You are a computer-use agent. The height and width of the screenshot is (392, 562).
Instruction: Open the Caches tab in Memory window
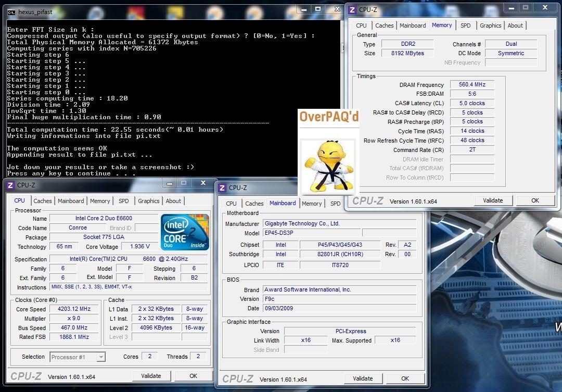[384, 26]
